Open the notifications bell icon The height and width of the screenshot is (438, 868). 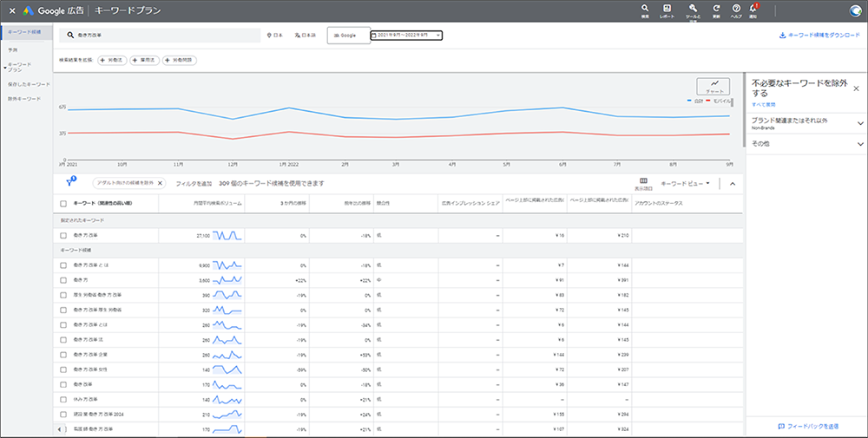pyautogui.click(x=753, y=9)
